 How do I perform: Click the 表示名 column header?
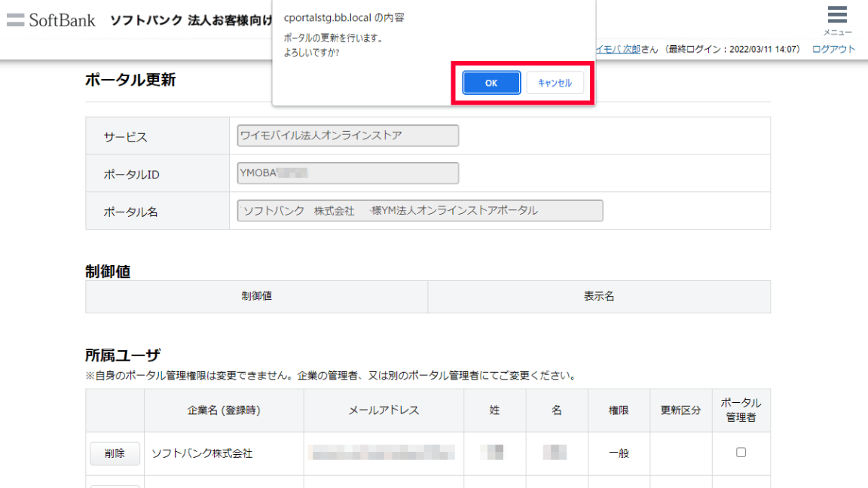click(x=599, y=297)
